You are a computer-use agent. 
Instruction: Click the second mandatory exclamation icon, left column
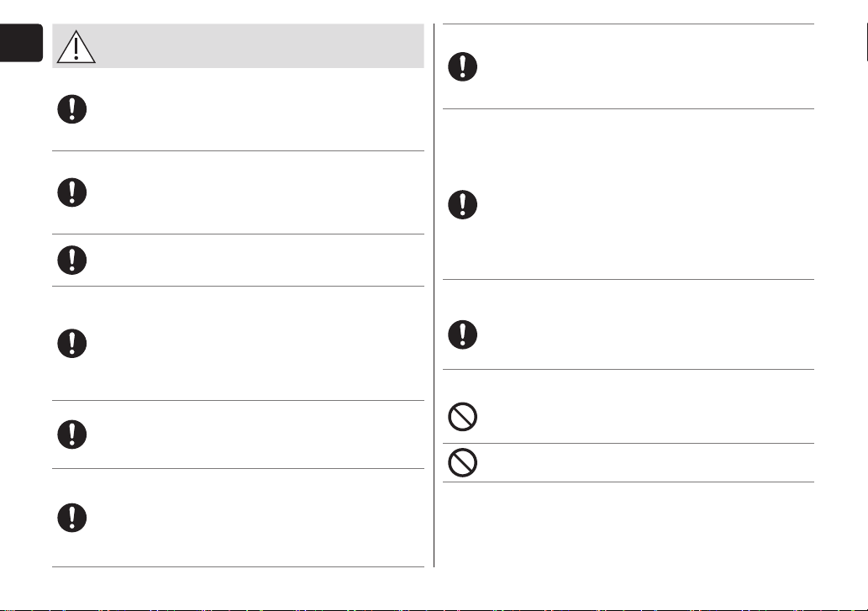(x=72, y=192)
